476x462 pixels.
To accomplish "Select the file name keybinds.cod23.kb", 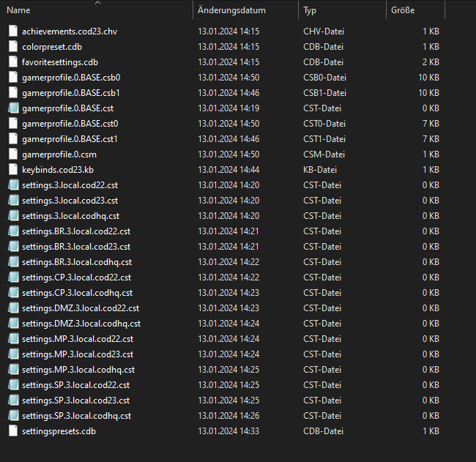I will [x=58, y=170].
